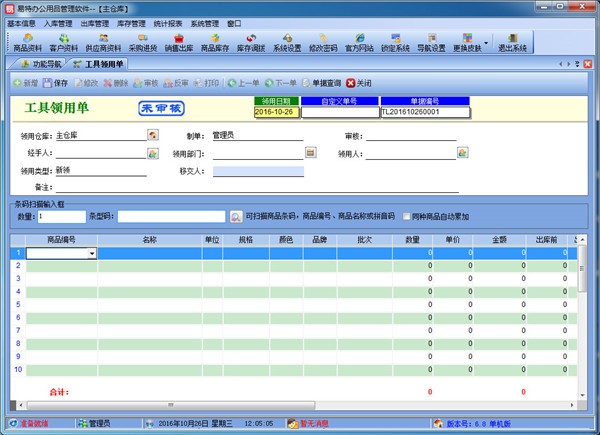Open 客户资料 toolbar icon

[x=64, y=41]
